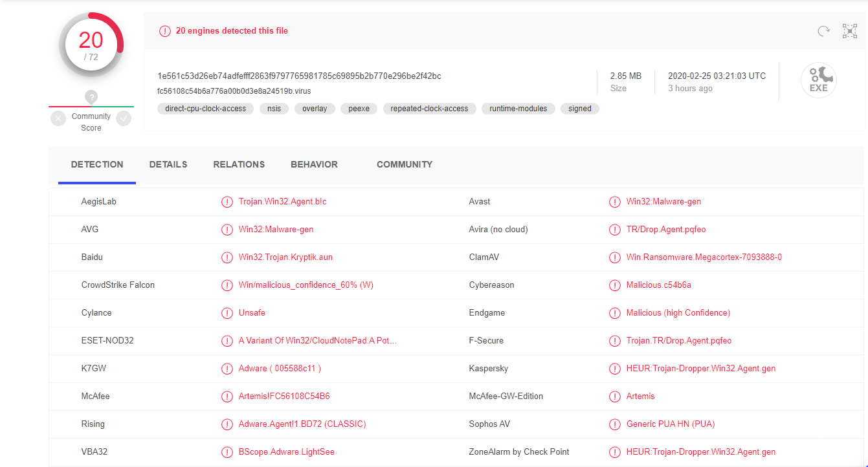868x467 pixels.
Task: Click the alert icon in the ZoneAlarm row
Action: (615, 452)
